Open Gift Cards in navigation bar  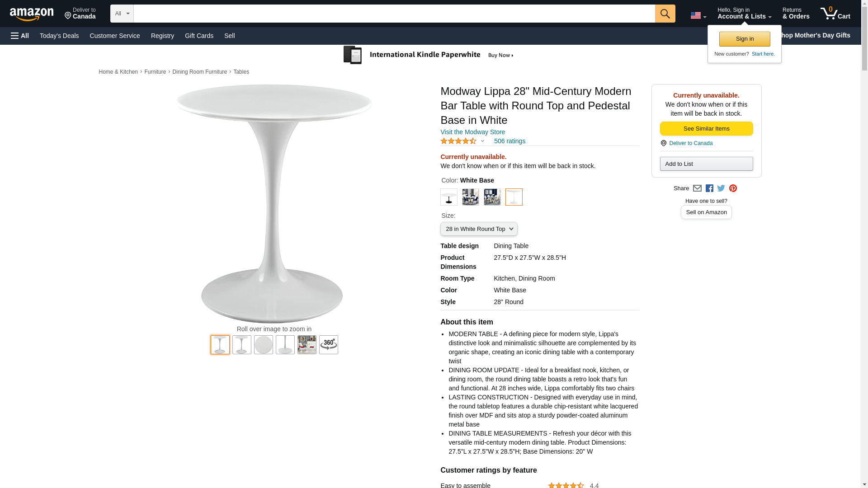199,36
